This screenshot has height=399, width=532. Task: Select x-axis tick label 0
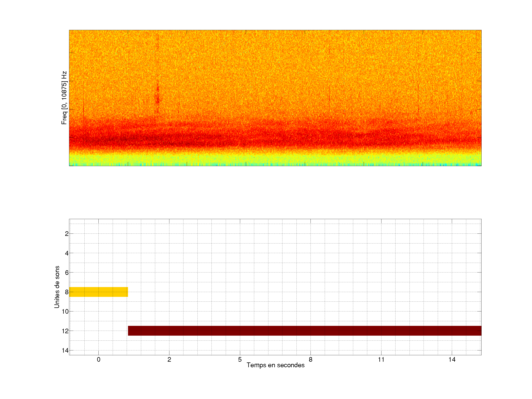click(x=98, y=359)
